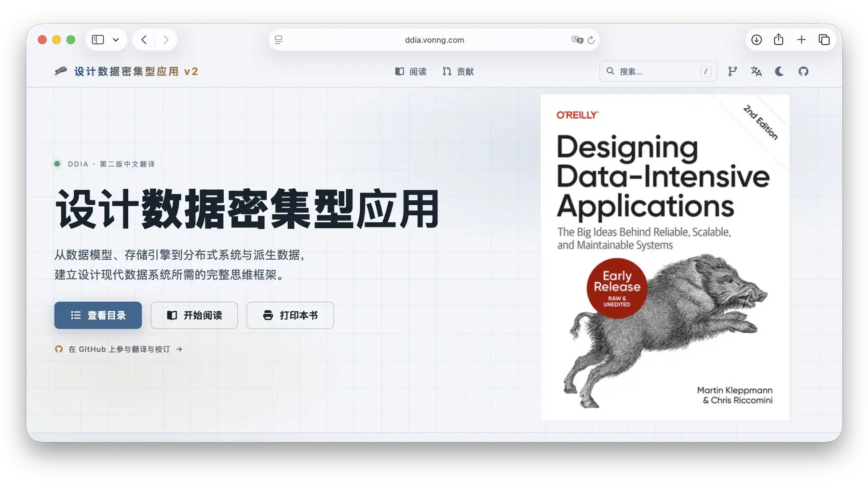The width and height of the screenshot is (868, 488).
Task: Follow the GitHub translation contribution link
Action: click(119, 349)
